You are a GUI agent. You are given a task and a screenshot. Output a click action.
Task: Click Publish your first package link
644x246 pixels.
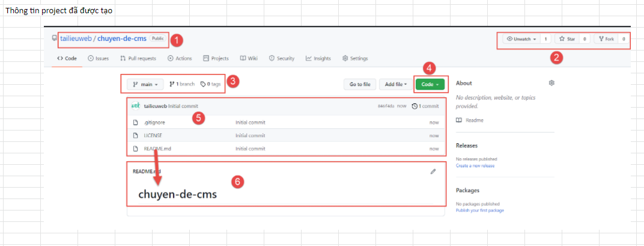(x=480, y=210)
